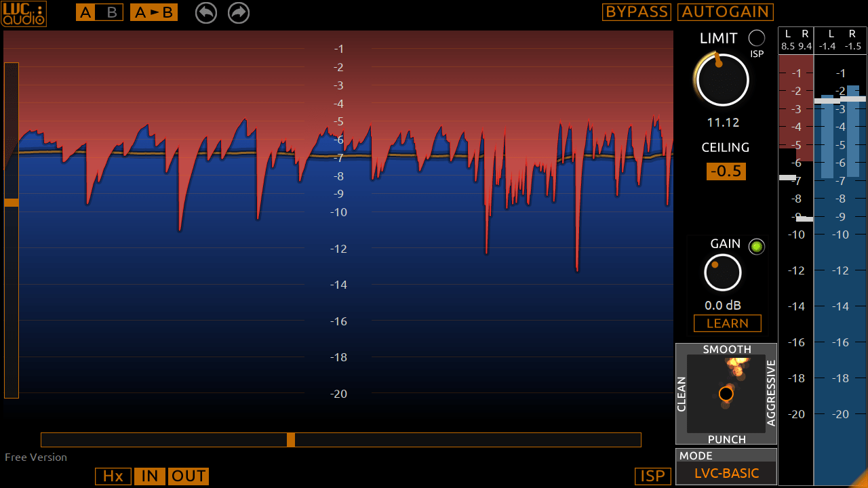
Task: Select the OUT display tab
Action: tap(189, 476)
